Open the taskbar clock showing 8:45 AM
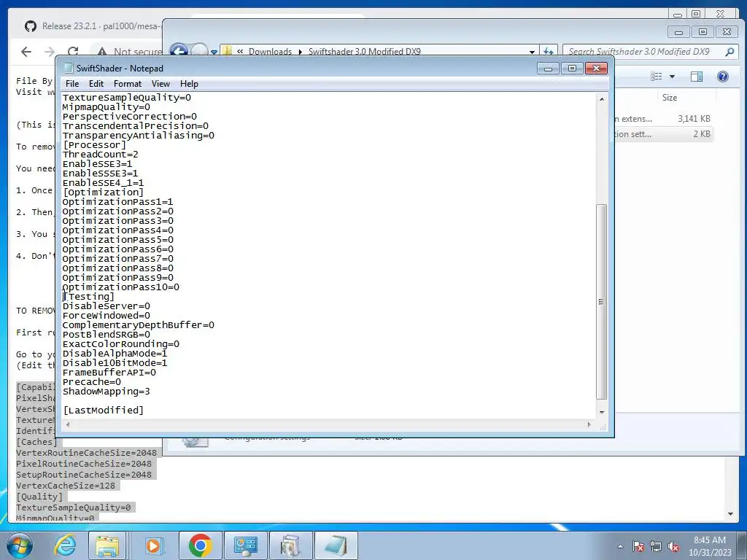 pos(709,546)
